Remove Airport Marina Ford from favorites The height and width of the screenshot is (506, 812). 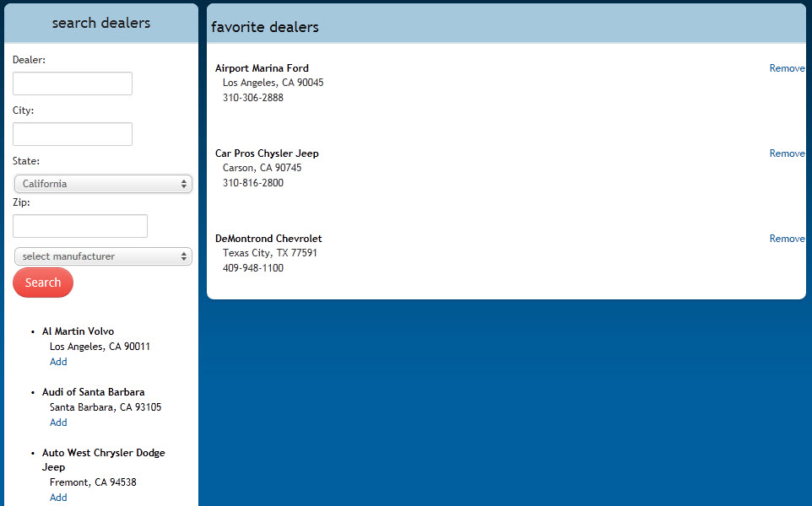(788, 68)
